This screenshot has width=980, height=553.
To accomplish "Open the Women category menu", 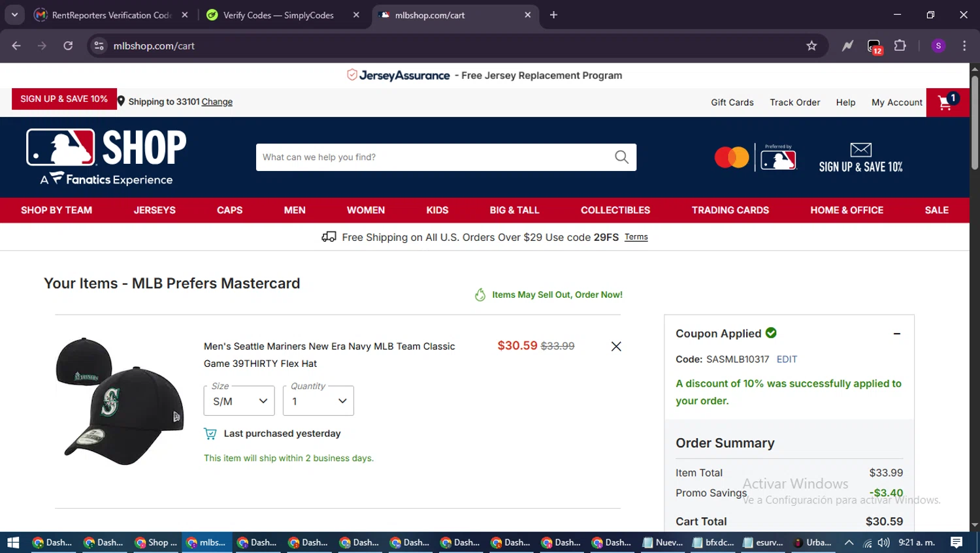I will (366, 210).
